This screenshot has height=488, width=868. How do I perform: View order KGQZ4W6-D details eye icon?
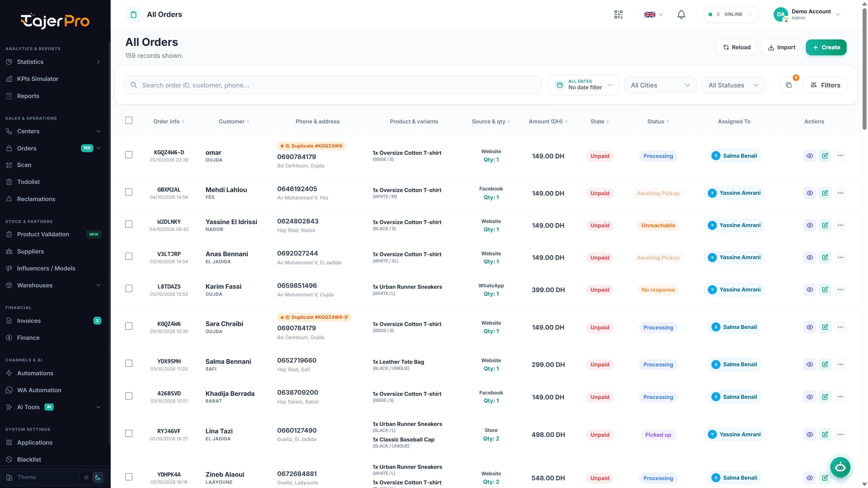(x=809, y=156)
